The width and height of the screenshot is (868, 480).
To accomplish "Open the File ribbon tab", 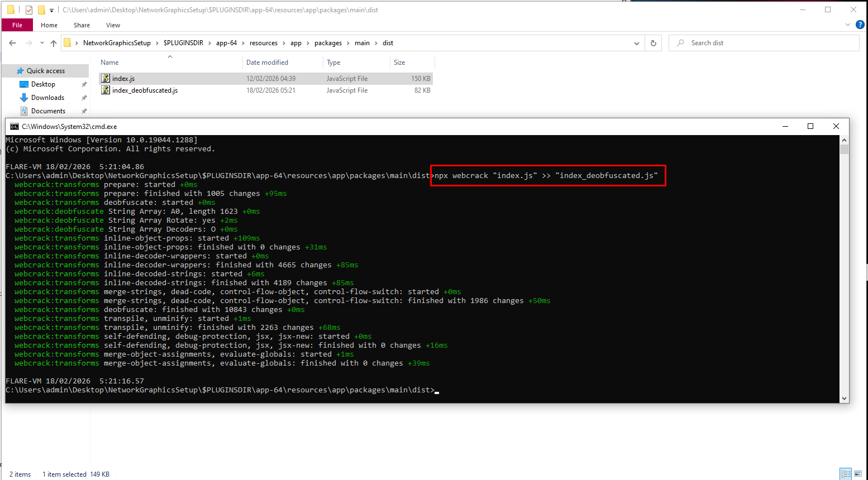I will pyautogui.click(x=17, y=25).
